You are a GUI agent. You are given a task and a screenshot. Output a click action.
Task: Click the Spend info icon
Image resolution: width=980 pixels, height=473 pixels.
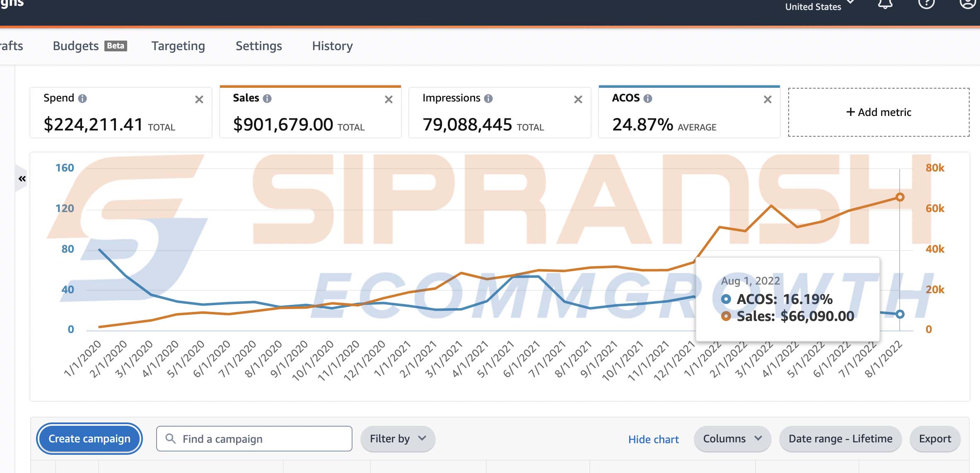82,99
